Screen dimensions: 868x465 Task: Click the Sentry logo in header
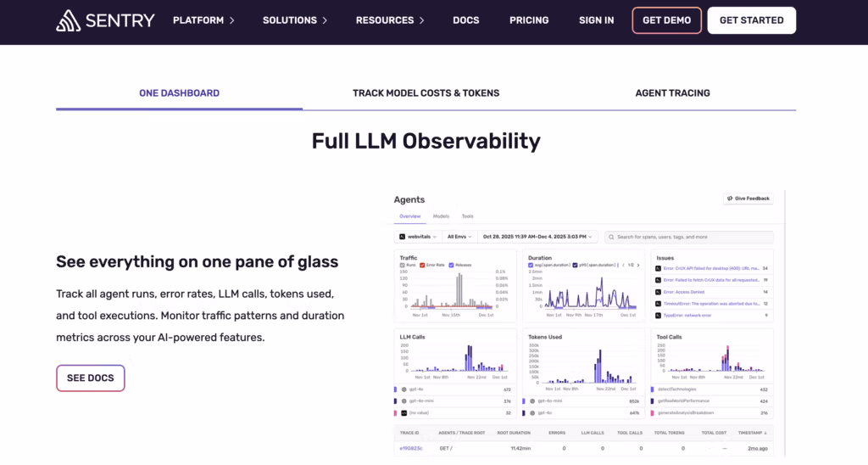pyautogui.click(x=105, y=20)
